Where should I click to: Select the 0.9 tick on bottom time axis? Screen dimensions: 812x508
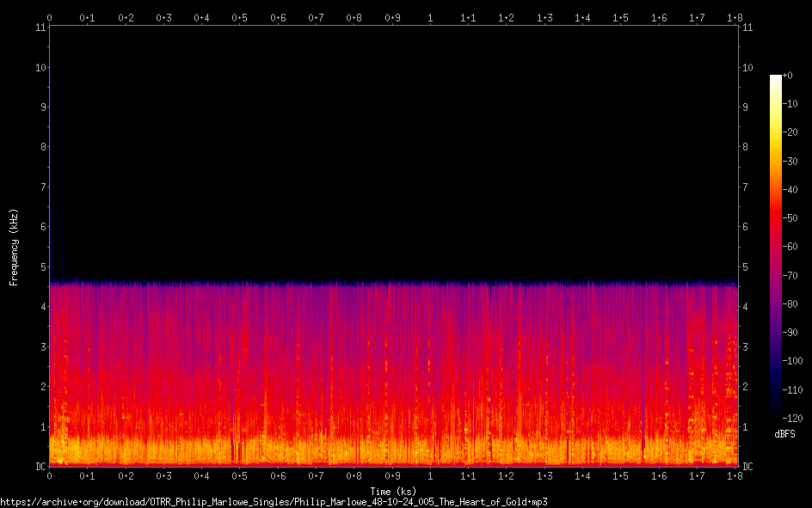392,475
